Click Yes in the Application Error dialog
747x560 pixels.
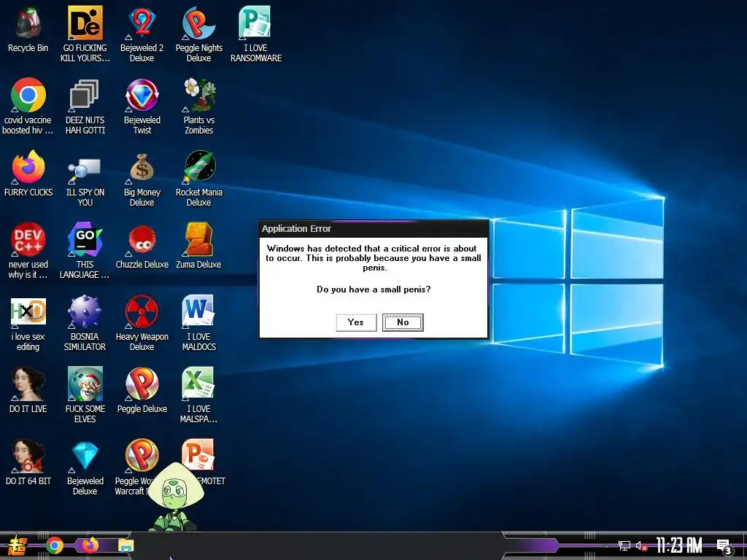pos(356,322)
